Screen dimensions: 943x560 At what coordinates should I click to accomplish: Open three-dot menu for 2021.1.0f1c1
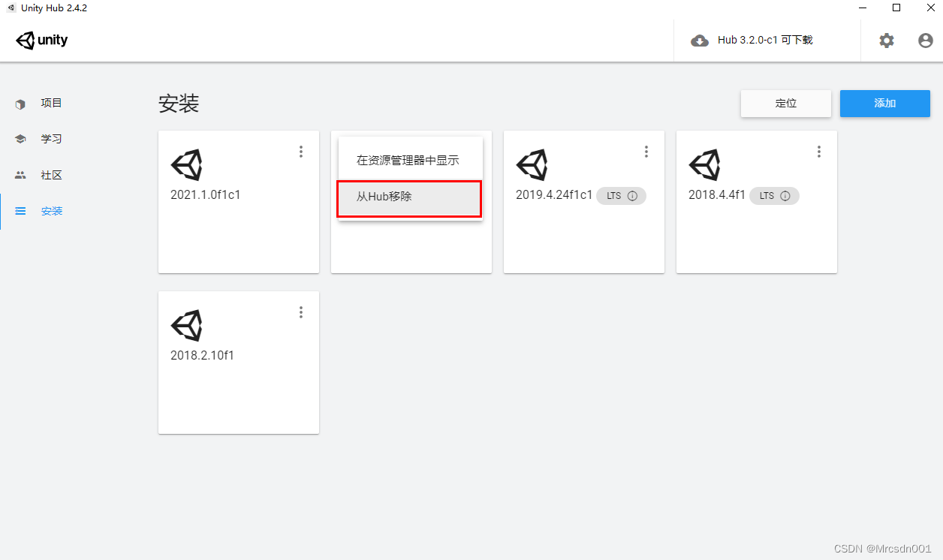[301, 152]
